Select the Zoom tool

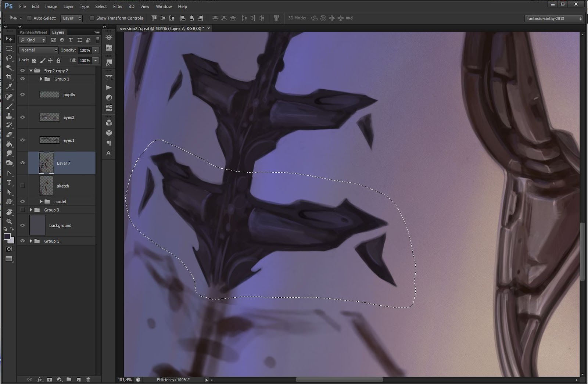coord(9,221)
